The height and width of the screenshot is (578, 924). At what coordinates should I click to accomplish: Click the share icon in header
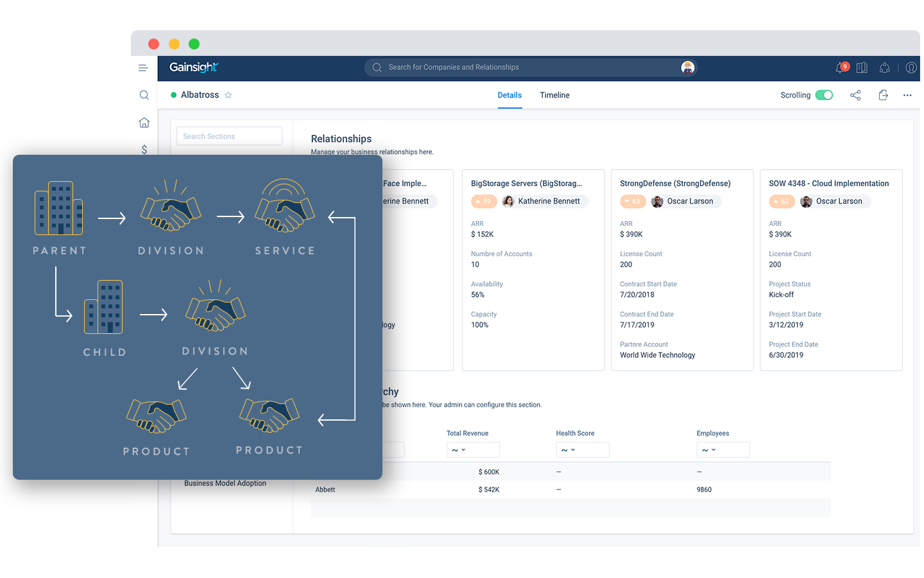(855, 95)
